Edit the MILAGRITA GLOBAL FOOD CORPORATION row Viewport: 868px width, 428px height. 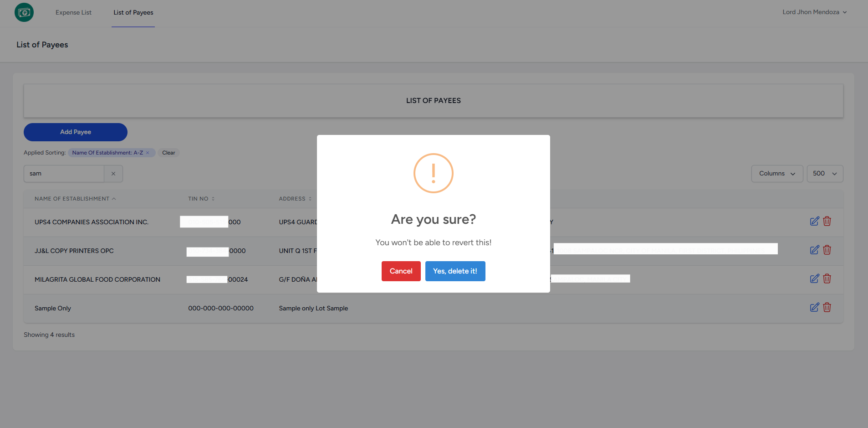(x=815, y=279)
